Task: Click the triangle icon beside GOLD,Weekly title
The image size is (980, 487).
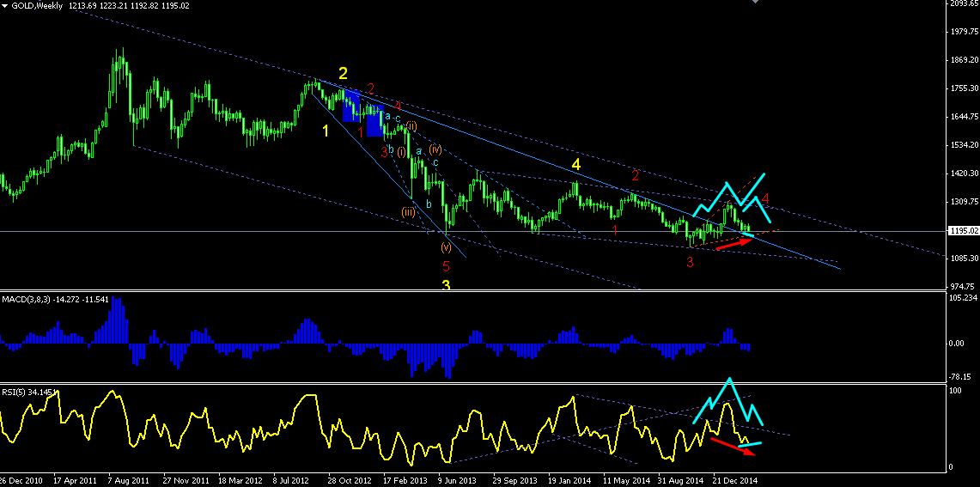Action: click(x=5, y=5)
